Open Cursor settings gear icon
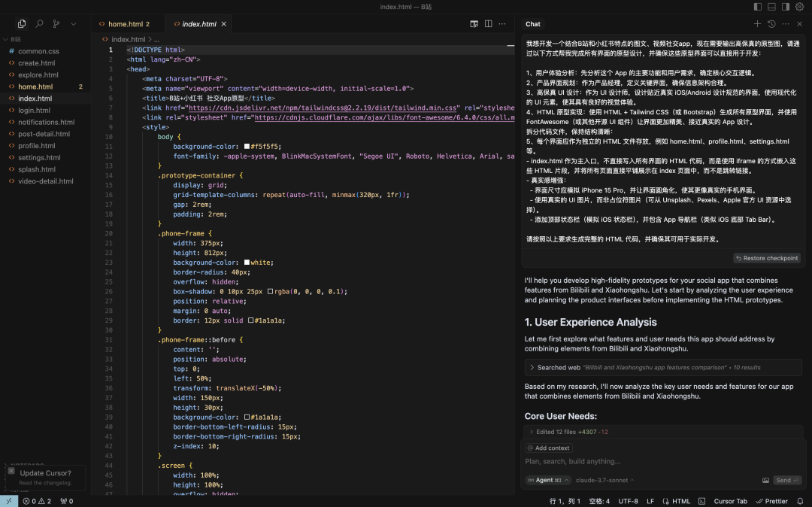This screenshot has height=507, width=812. click(x=799, y=7)
